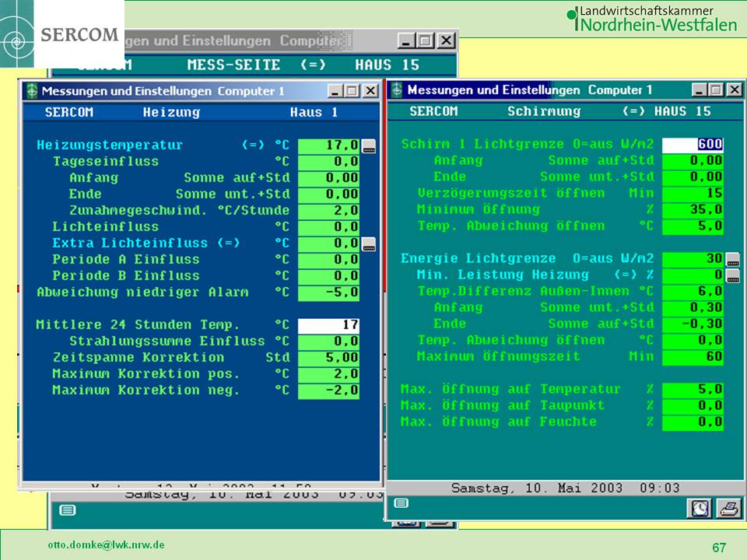Select the Mittlere 24 Stunden Temp. field

click(328, 325)
